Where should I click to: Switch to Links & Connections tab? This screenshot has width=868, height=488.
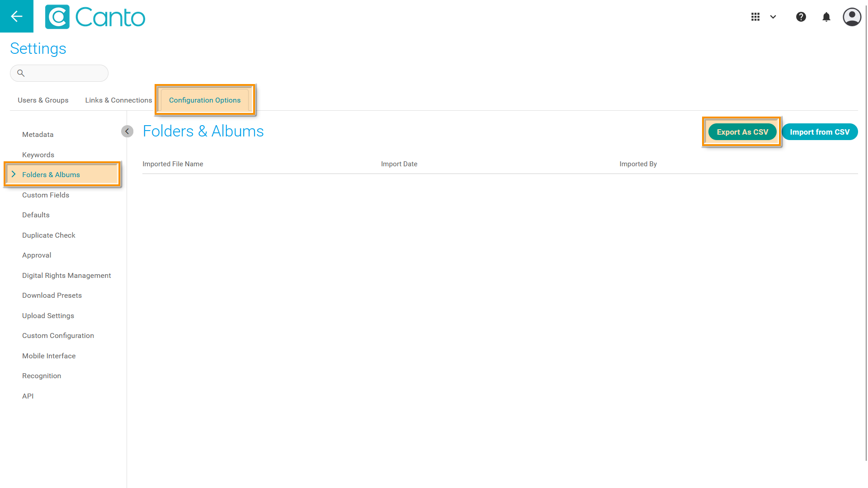(118, 100)
